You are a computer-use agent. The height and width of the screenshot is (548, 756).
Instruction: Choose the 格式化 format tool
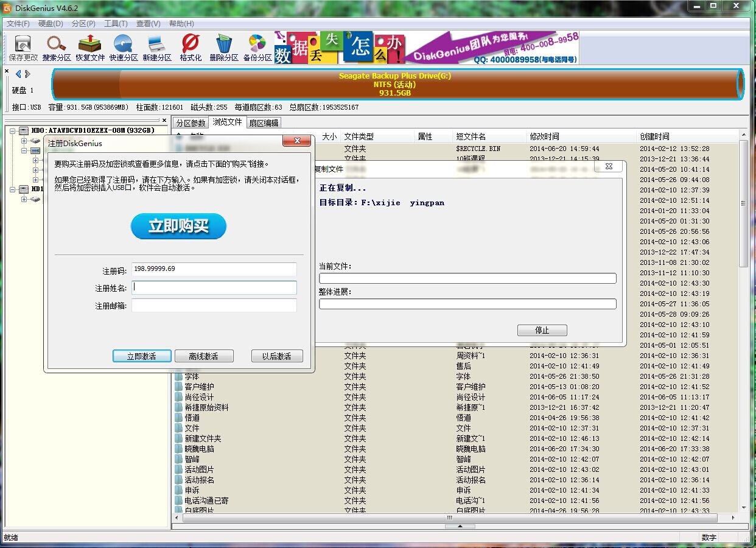[191, 47]
